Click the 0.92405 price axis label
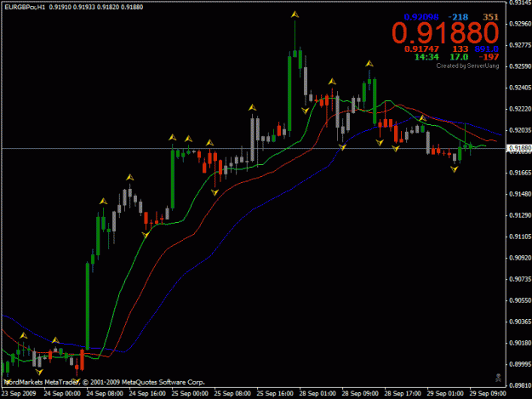This screenshot has height=399, width=532. (x=520, y=88)
